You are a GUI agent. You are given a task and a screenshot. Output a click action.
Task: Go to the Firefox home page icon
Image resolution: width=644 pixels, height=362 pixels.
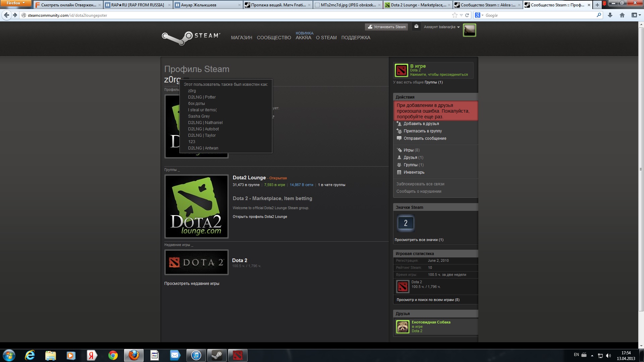click(x=622, y=15)
